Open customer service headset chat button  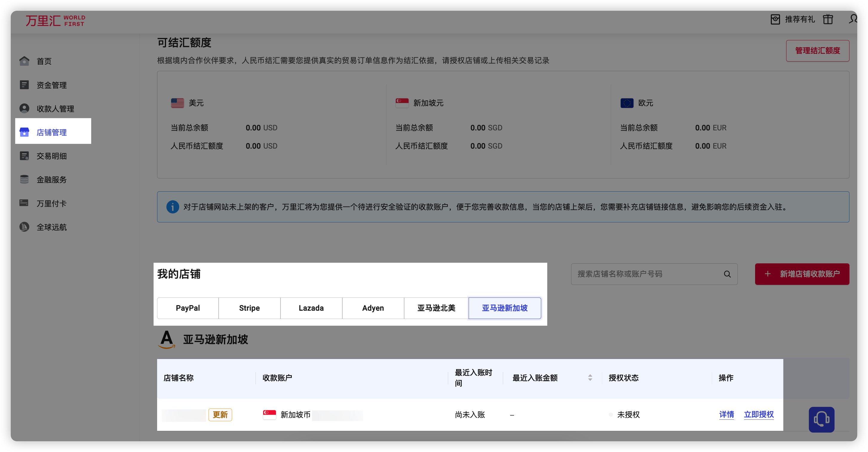pyautogui.click(x=821, y=419)
